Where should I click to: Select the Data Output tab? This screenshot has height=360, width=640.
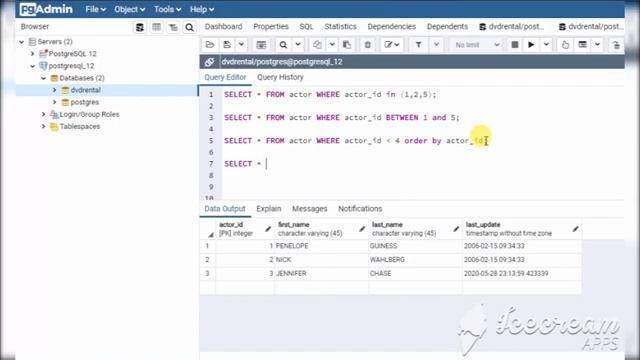pos(225,209)
